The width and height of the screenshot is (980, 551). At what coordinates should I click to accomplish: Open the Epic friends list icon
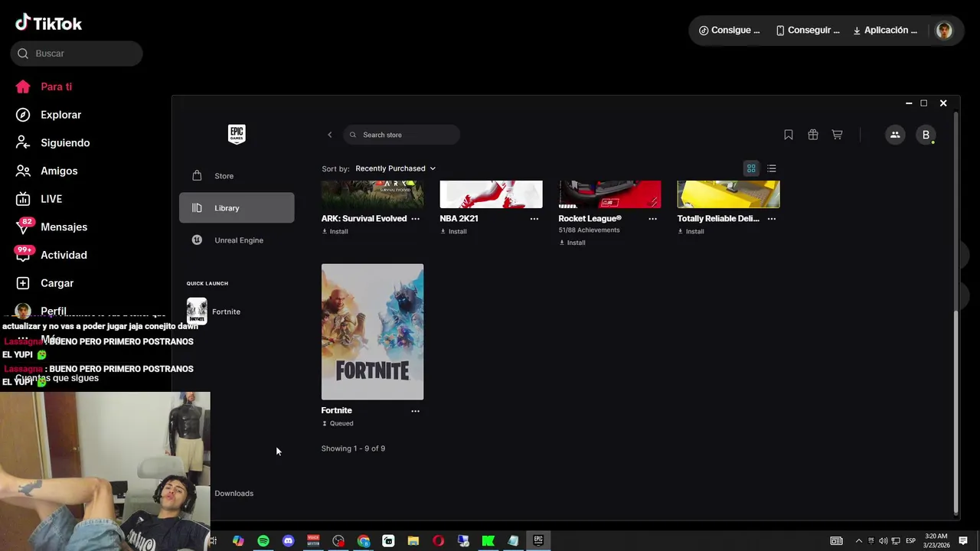[895, 135]
